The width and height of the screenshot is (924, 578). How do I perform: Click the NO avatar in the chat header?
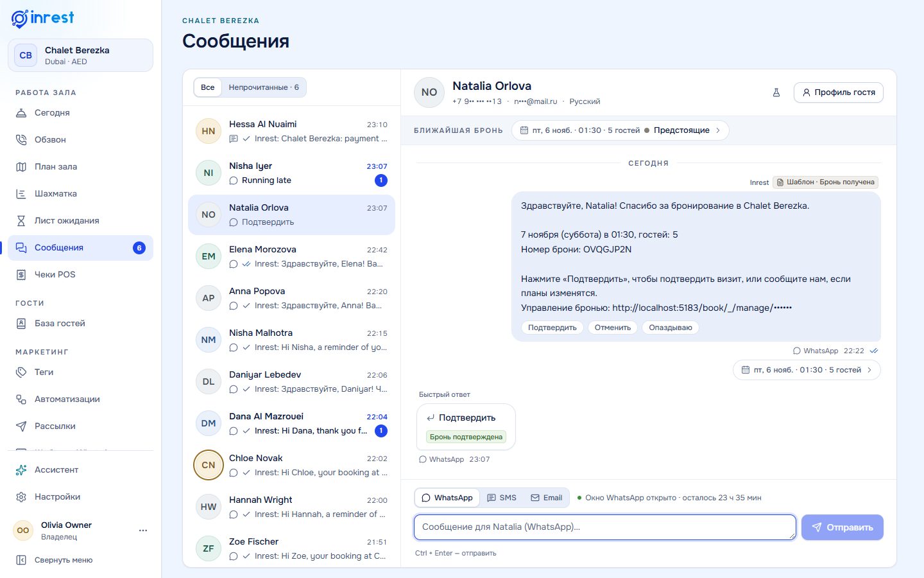[x=429, y=92]
